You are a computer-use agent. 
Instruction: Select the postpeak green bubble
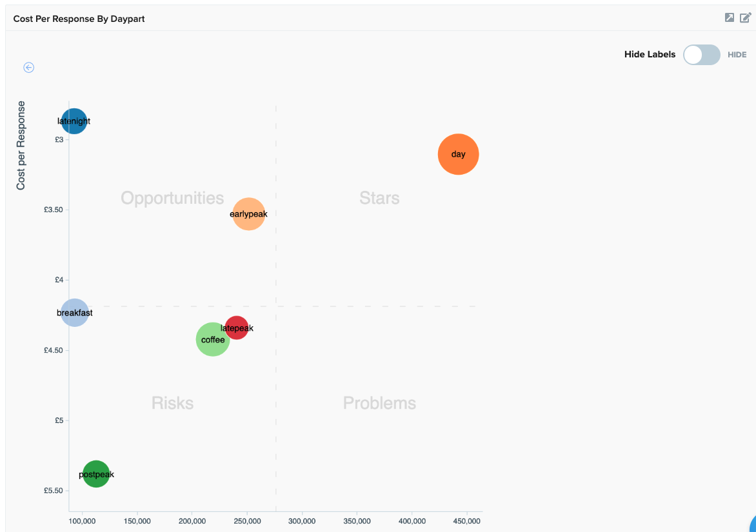coord(95,474)
